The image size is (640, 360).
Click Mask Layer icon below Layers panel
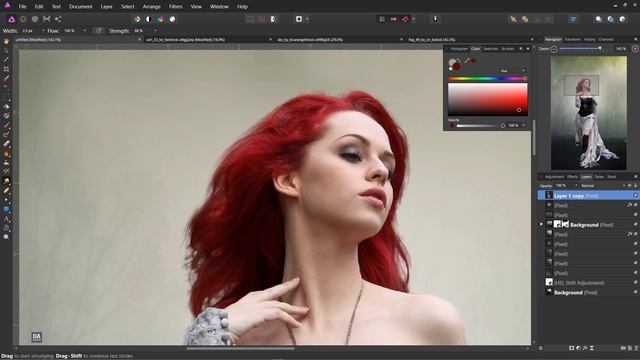[x=571, y=348]
